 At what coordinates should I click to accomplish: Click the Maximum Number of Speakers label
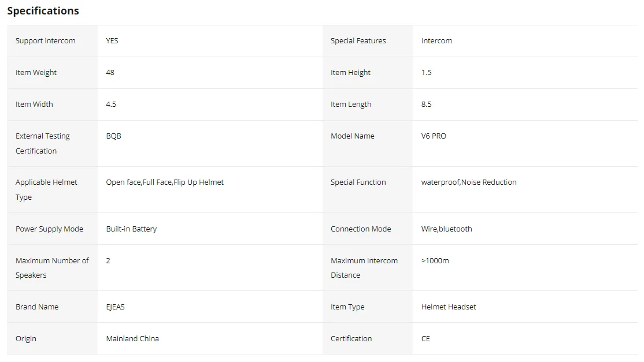click(52, 268)
